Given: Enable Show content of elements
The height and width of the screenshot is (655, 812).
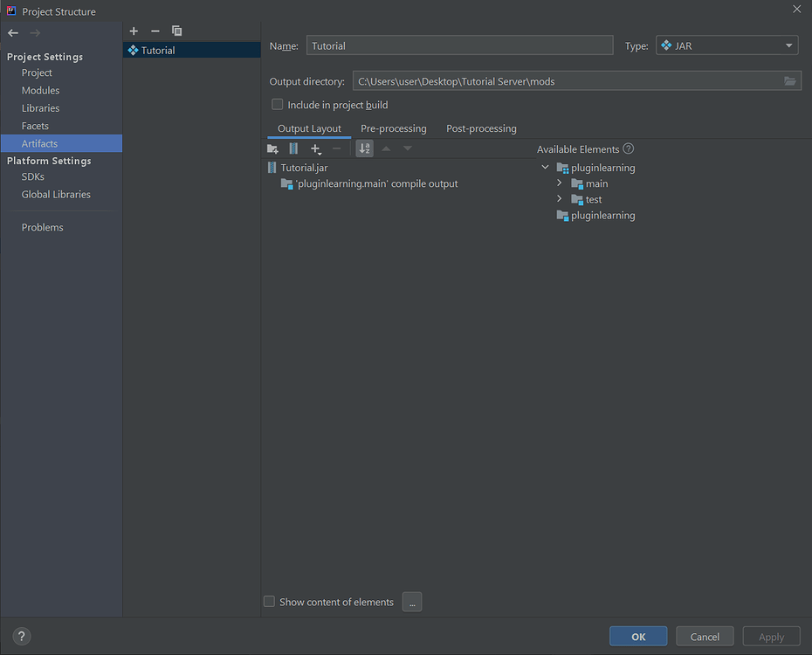Looking at the screenshot, I should 269,602.
